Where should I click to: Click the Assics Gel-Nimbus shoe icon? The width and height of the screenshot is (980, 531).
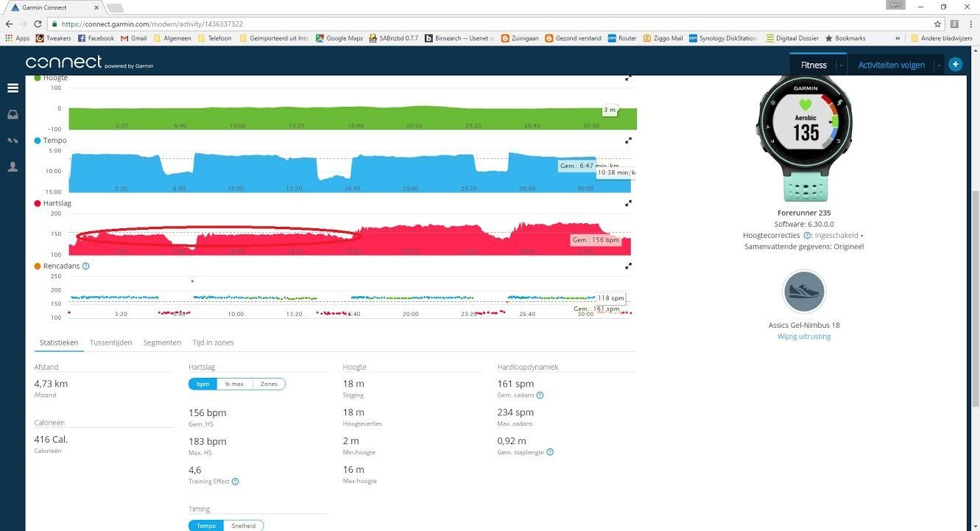point(804,292)
